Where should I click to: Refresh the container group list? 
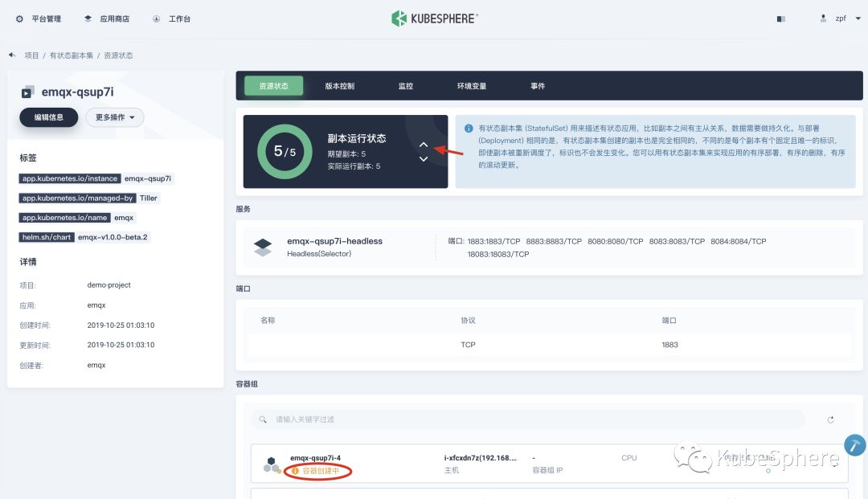coord(830,420)
